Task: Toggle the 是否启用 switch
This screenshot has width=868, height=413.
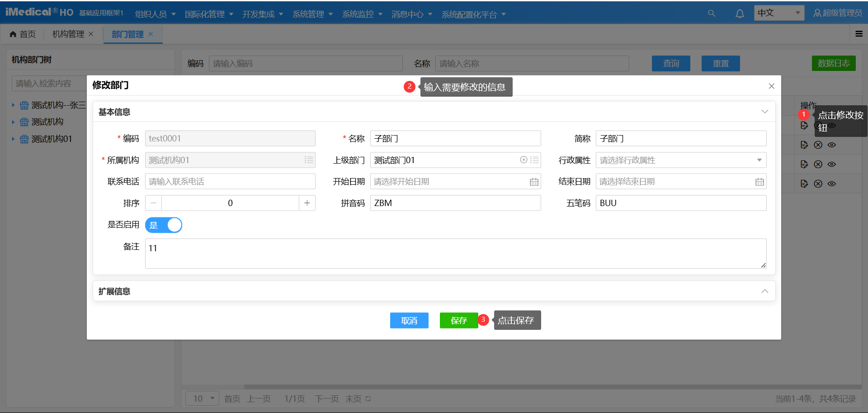Action: coord(164,225)
